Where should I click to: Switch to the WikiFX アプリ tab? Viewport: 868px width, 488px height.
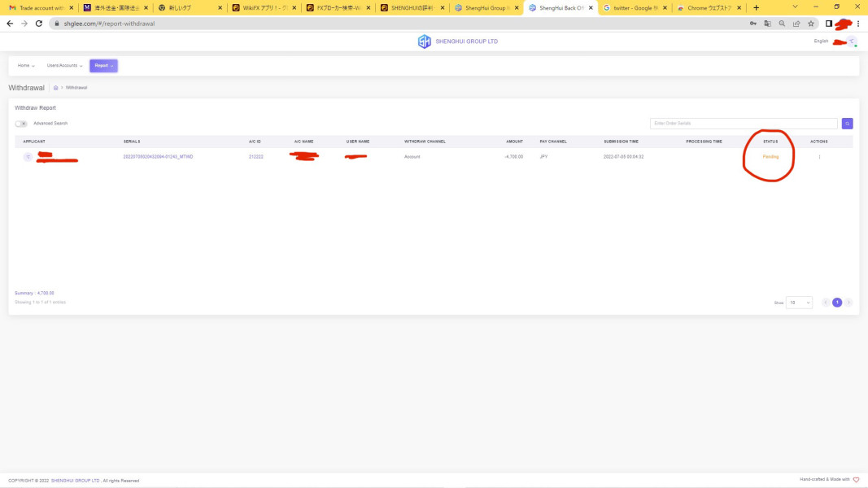(264, 8)
